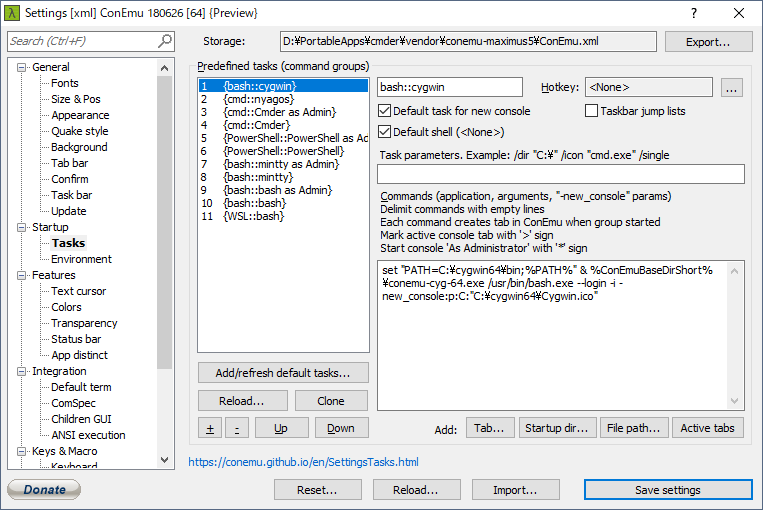763x510 pixels.
Task: Move the selected task Down
Action: pos(341,428)
